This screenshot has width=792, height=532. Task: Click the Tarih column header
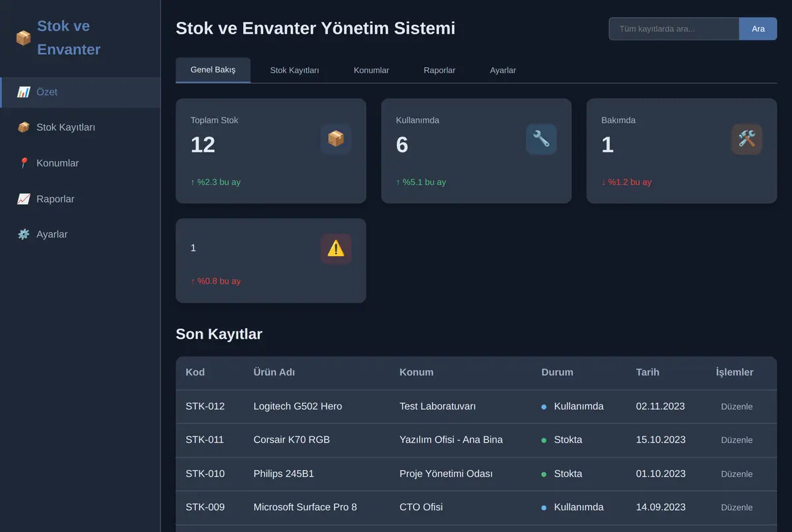647,372
